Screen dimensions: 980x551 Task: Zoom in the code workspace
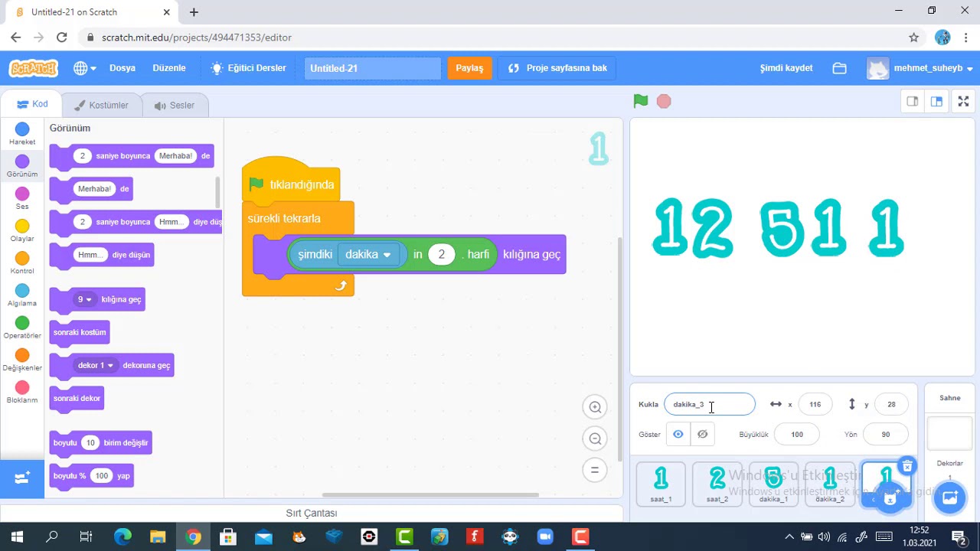coord(595,407)
